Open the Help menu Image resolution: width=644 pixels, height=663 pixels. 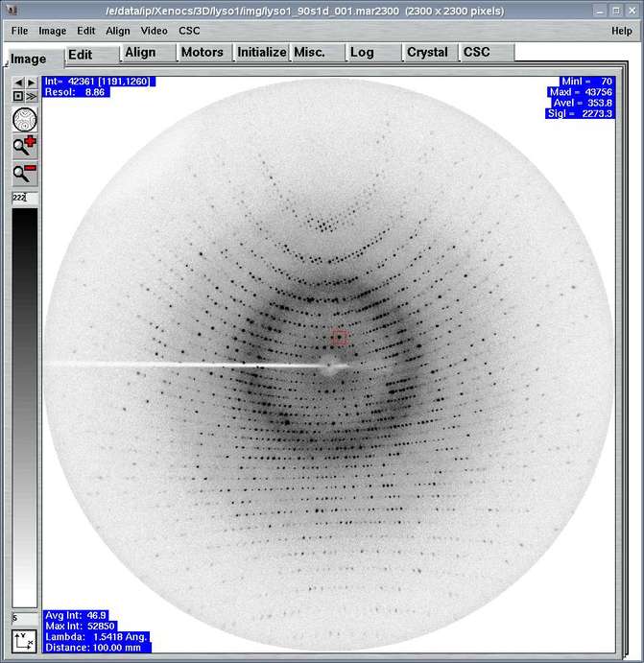[x=621, y=31]
